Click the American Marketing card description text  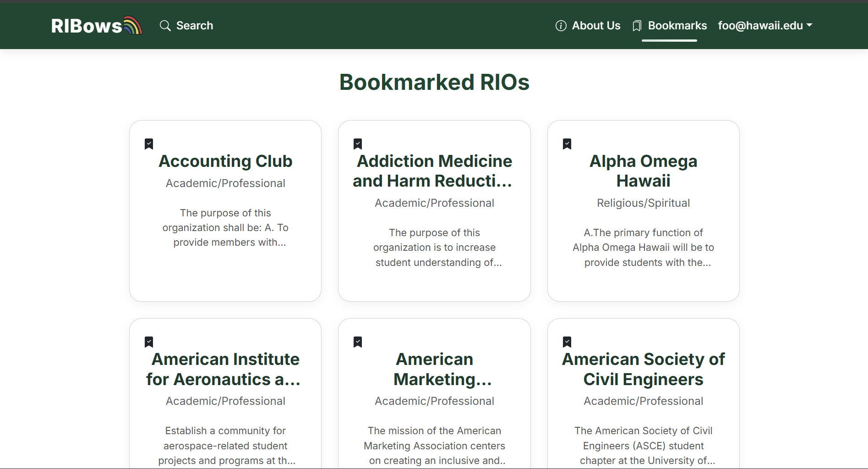(x=434, y=446)
